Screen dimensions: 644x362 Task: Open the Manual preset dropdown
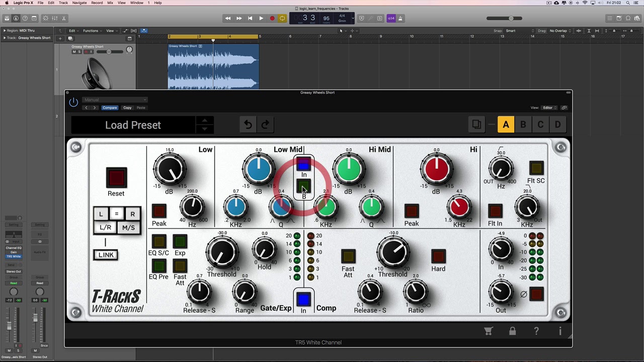tap(115, 100)
